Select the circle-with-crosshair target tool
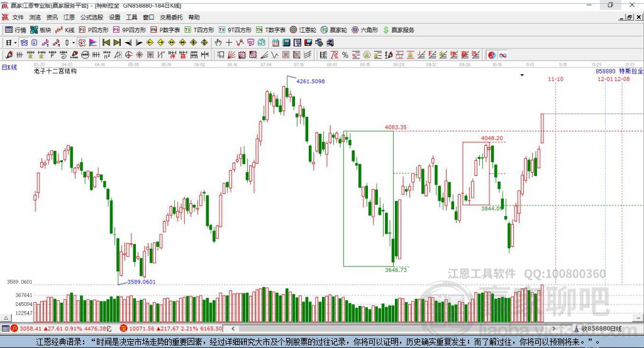The image size is (644, 348). click(128, 55)
